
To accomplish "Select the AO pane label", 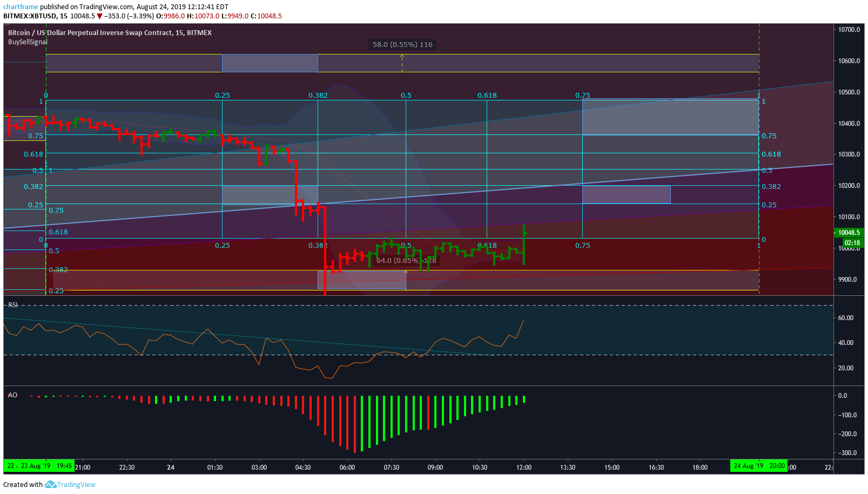I will (12, 395).
